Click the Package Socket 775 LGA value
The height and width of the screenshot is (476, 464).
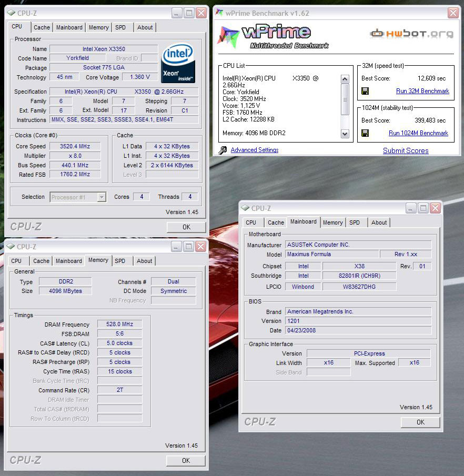[x=104, y=67]
